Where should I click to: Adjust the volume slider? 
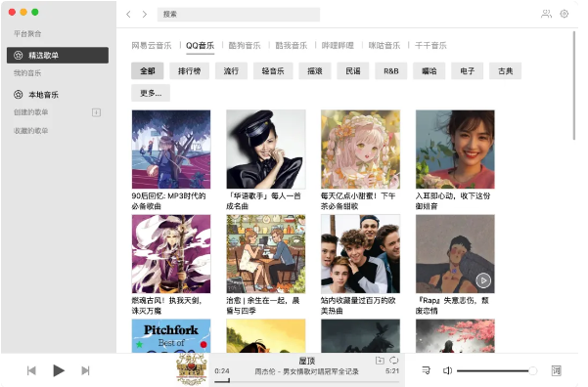coord(496,371)
